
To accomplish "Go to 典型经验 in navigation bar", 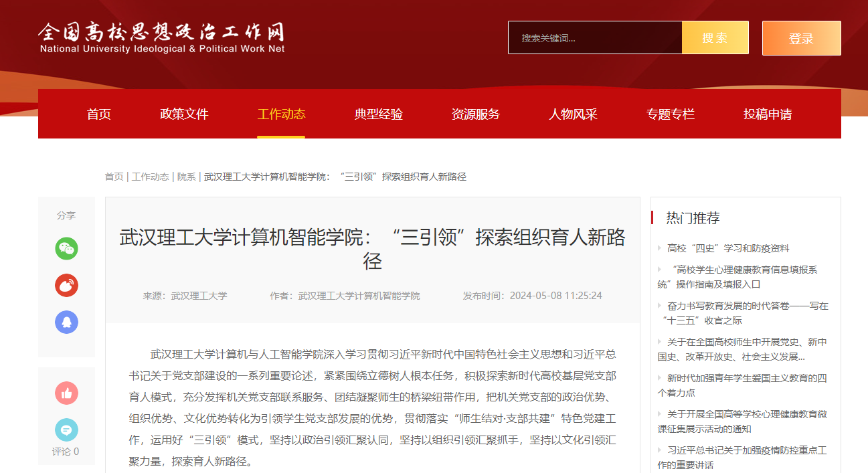I will pos(379,114).
